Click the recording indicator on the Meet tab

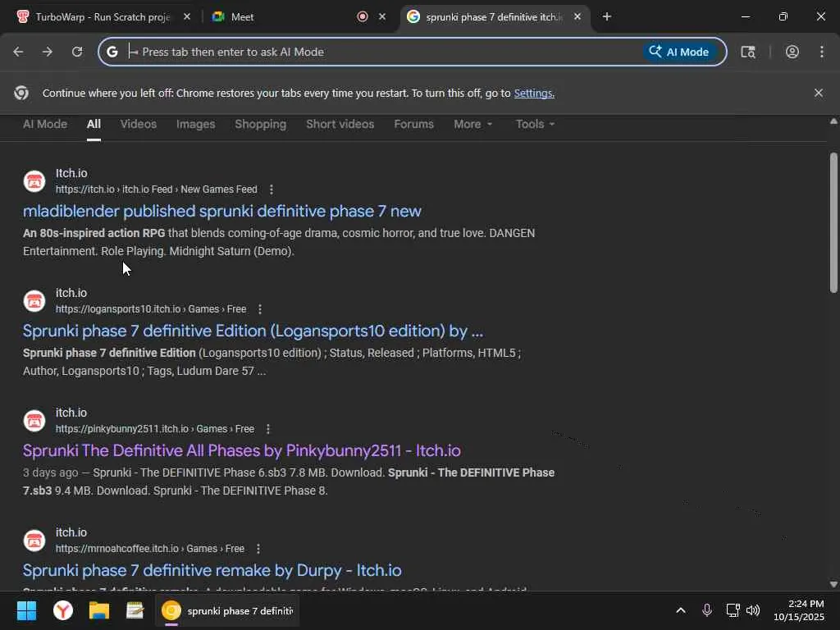pos(363,16)
